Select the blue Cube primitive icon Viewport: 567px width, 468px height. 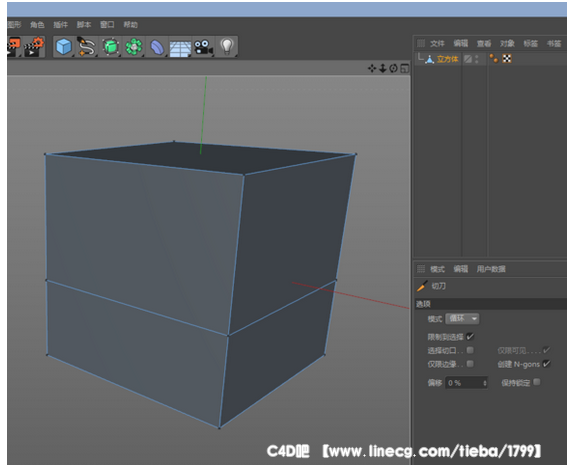(64, 47)
